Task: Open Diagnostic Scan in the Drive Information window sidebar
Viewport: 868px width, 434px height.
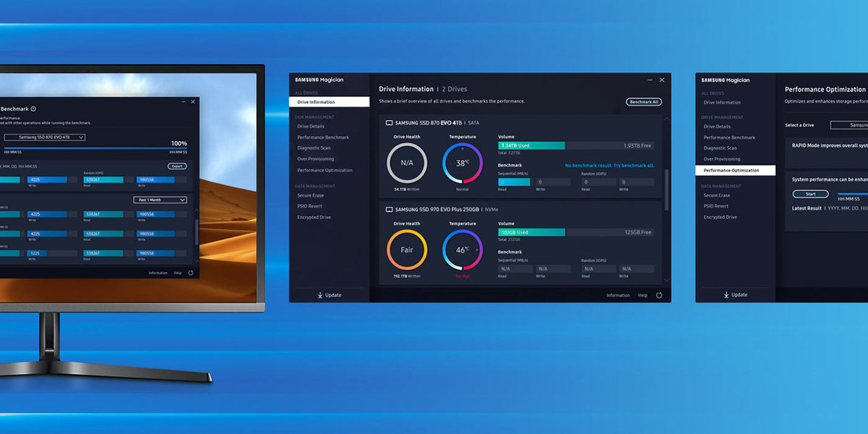Action: click(314, 148)
